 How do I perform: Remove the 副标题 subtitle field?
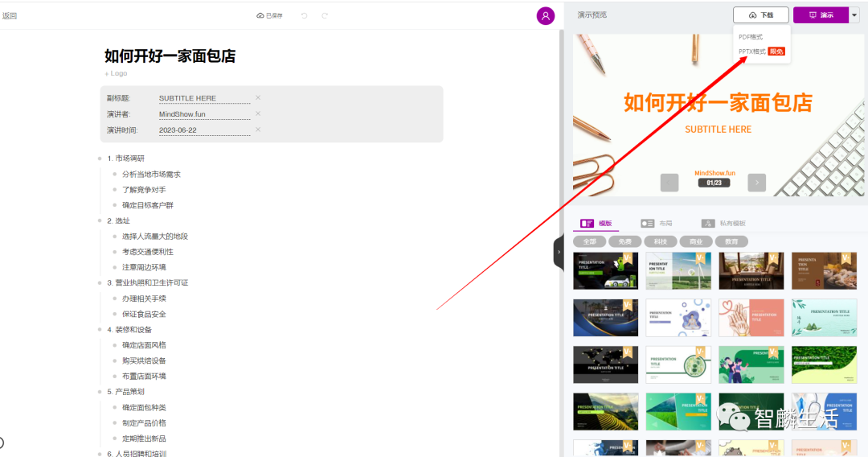[x=258, y=97]
